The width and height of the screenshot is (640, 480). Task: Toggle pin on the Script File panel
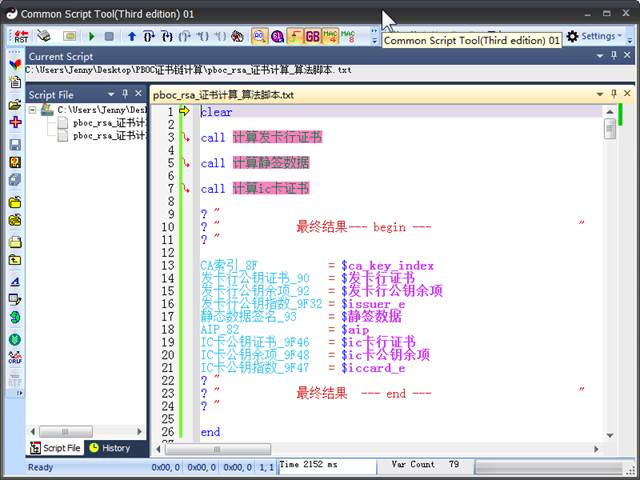point(125,94)
